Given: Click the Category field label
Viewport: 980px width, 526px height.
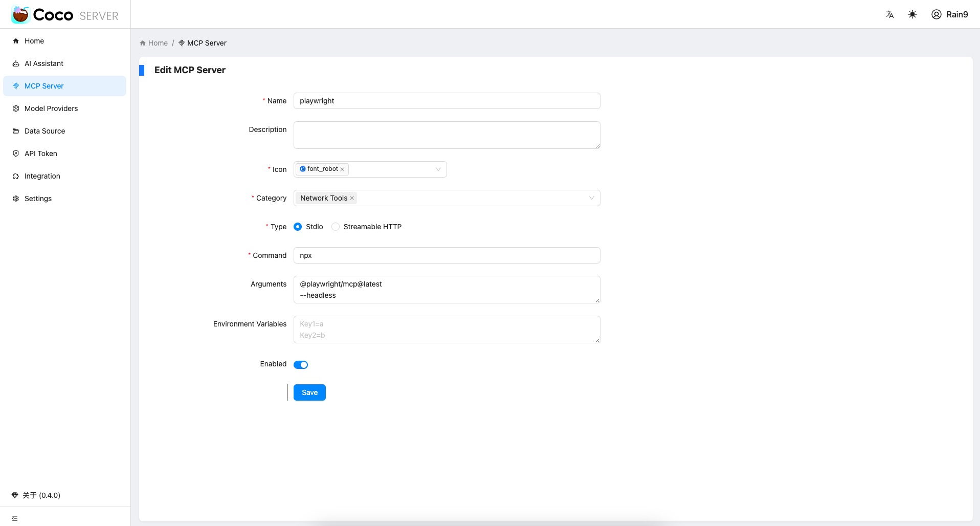Looking at the screenshot, I should pos(271,198).
